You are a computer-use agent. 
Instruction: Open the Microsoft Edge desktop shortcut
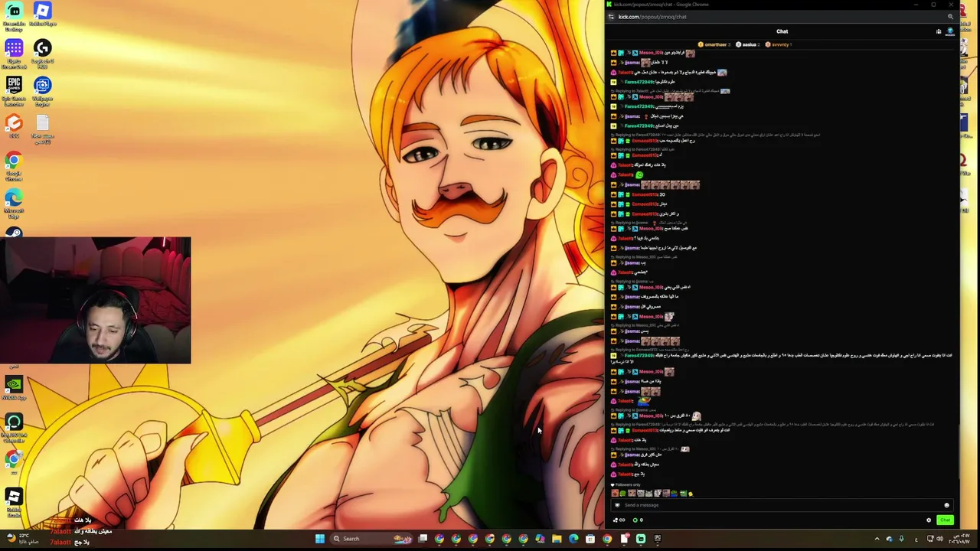14,203
